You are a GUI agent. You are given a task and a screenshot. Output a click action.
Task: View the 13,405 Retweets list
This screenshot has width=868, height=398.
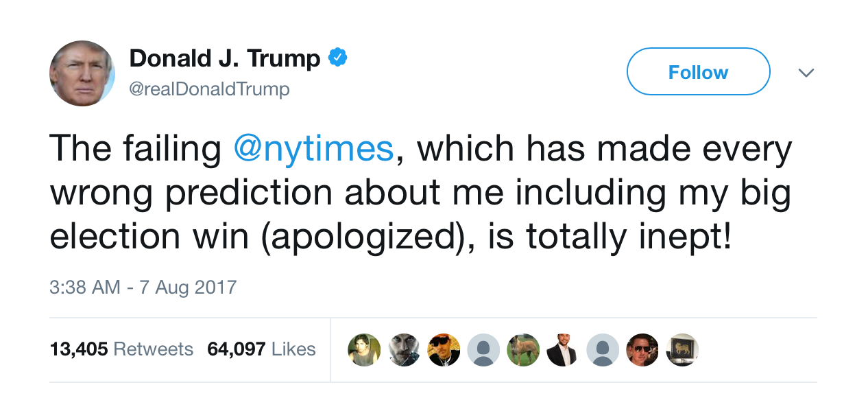(x=121, y=349)
